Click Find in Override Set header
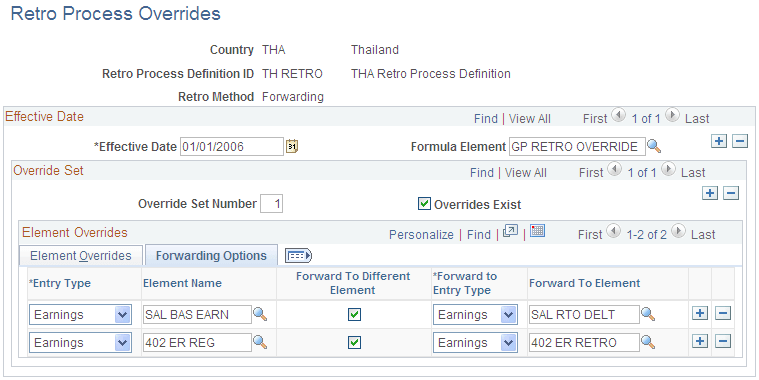 482,172
